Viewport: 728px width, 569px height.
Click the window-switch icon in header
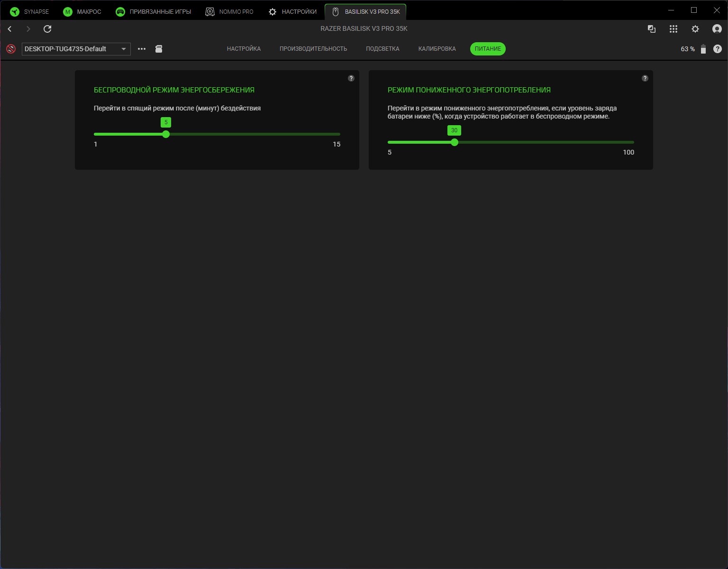coord(652,29)
